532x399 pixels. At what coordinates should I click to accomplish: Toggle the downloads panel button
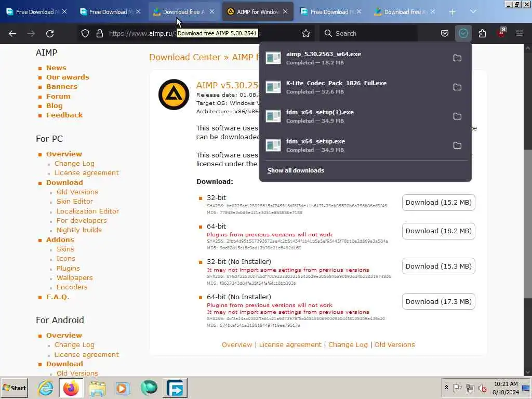pyautogui.click(x=463, y=33)
